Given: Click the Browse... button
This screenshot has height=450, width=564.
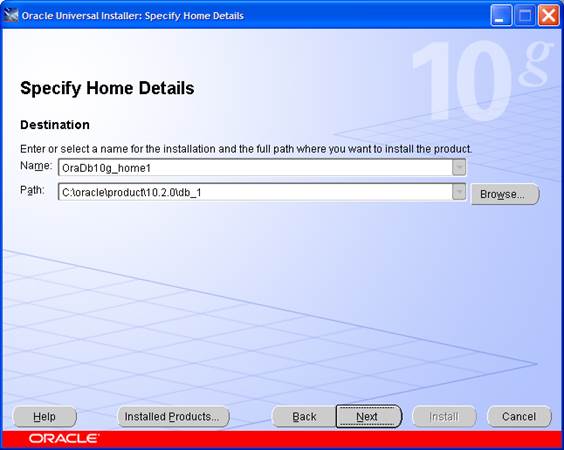Looking at the screenshot, I should coord(505,194).
